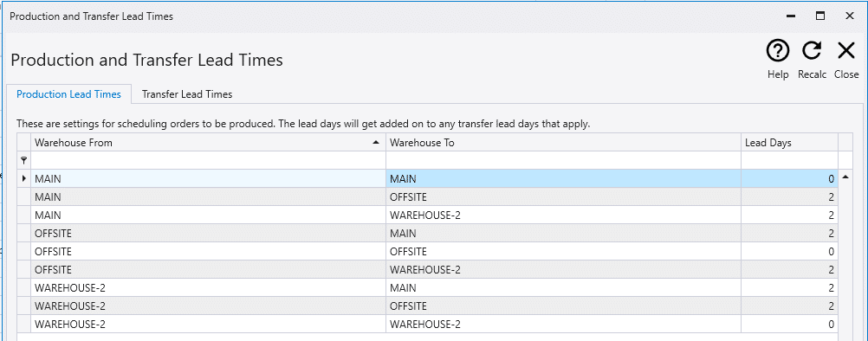Click the Recalc refresh icon
This screenshot has height=341, width=868.
(812, 51)
